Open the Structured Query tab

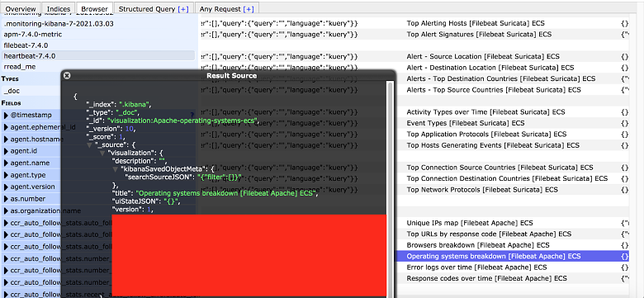click(154, 8)
